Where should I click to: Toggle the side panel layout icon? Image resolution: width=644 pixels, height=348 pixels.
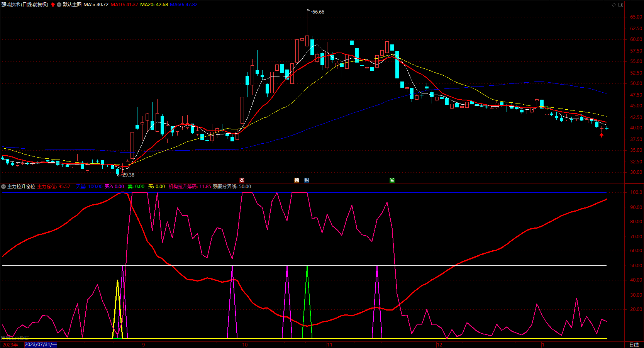click(x=621, y=5)
